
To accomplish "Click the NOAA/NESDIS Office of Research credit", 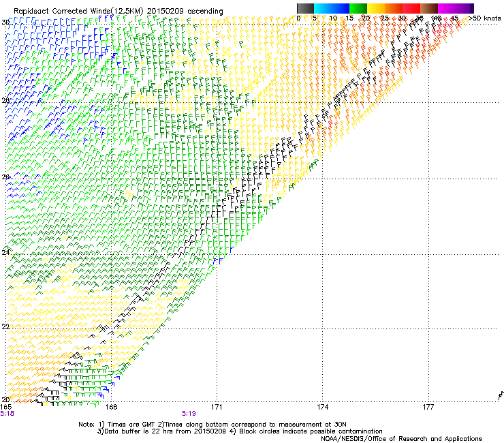I will point(401,439).
